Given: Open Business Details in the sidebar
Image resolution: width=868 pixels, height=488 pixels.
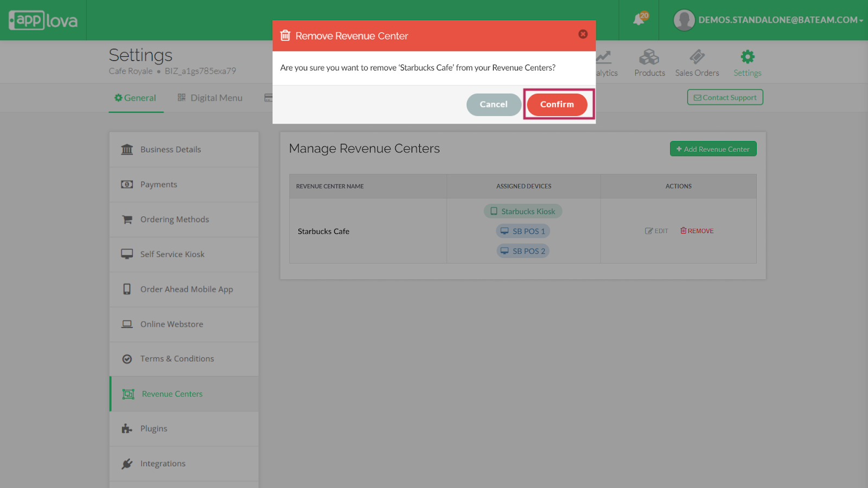Looking at the screenshot, I should tap(184, 150).
